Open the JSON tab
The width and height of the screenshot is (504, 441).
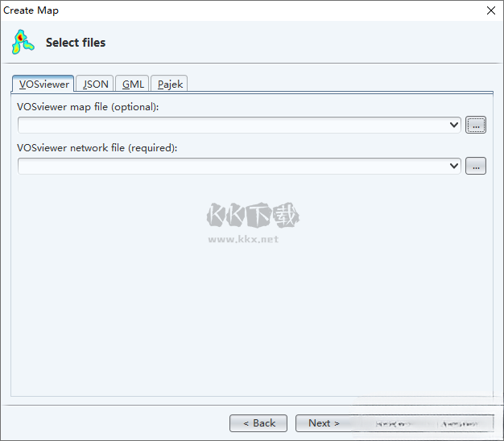pyautogui.click(x=95, y=84)
